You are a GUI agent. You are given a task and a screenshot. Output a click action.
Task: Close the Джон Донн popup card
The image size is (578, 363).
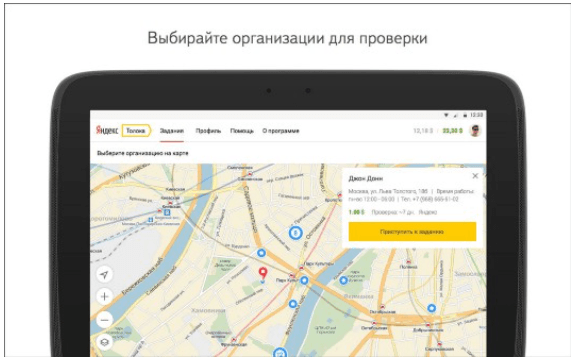point(475,176)
